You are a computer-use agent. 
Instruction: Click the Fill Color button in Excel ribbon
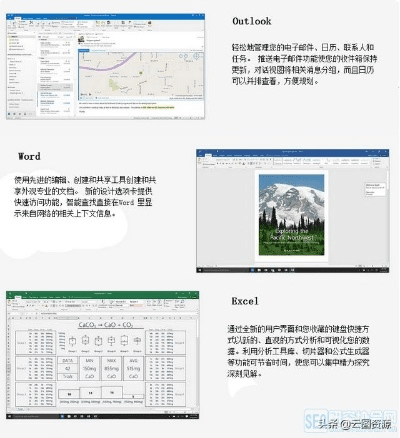click(x=43, y=305)
